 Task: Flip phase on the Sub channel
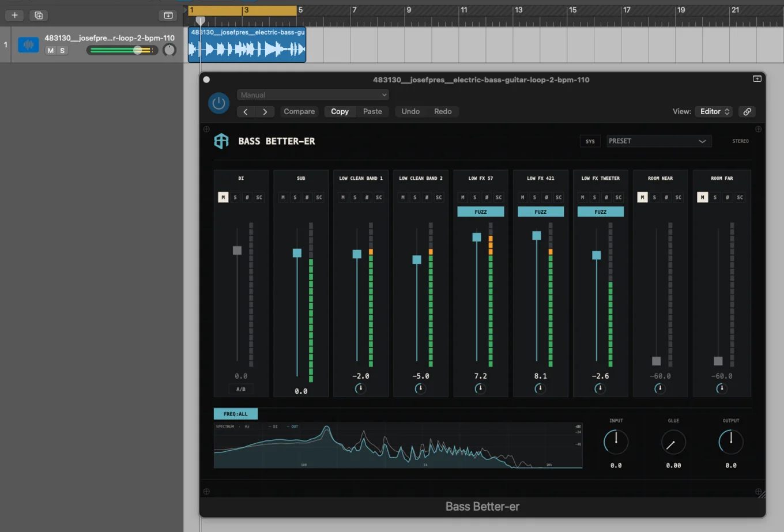[307, 197]
